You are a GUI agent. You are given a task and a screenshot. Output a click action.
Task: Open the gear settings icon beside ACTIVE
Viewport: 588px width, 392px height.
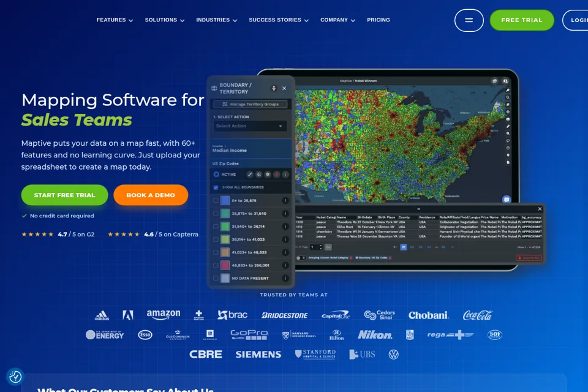[x=268, y=175]
